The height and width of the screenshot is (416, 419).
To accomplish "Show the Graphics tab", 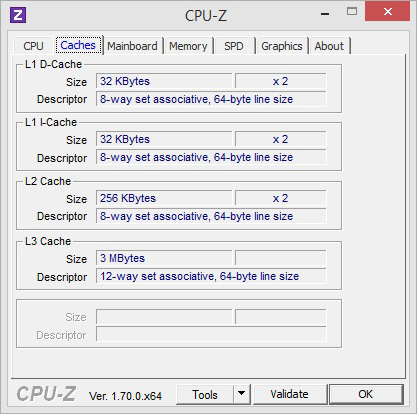I will (x=282, y=46).
